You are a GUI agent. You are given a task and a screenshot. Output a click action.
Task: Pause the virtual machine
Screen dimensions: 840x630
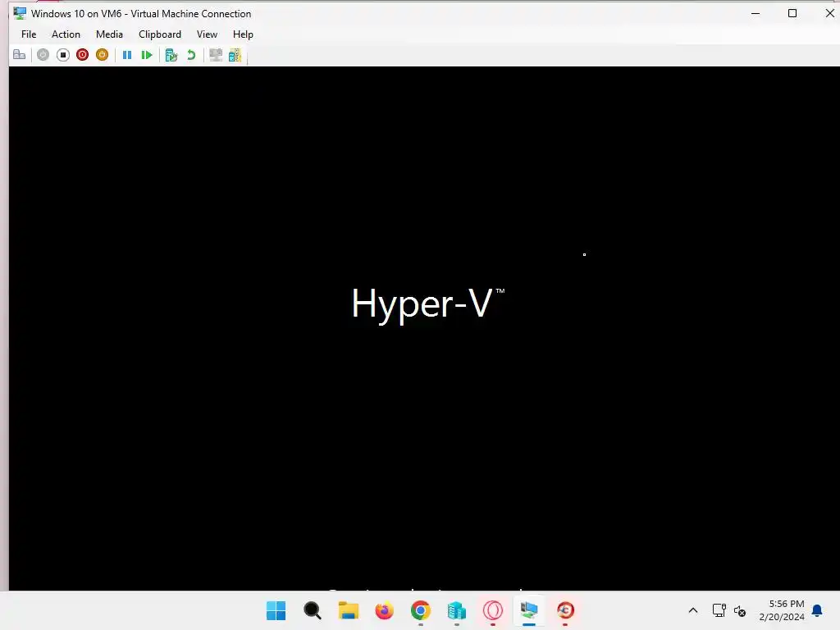[127, 55]
